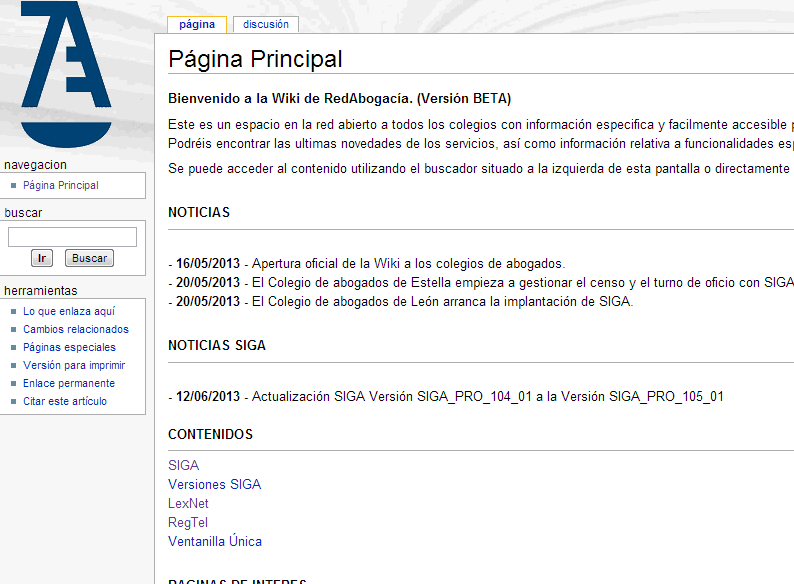This screenshot has width=794, height=584.
Task: Focus the buscar search input field
Action: pos(72,237)
